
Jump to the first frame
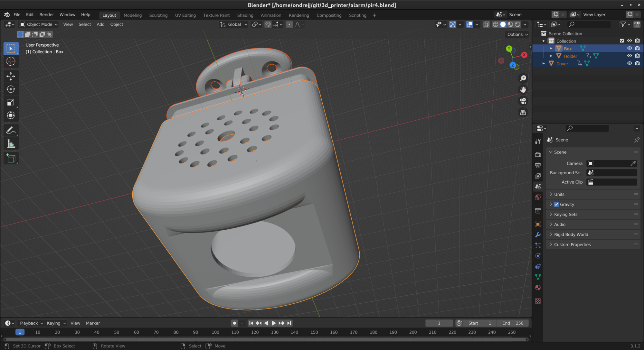coord(251,323)
